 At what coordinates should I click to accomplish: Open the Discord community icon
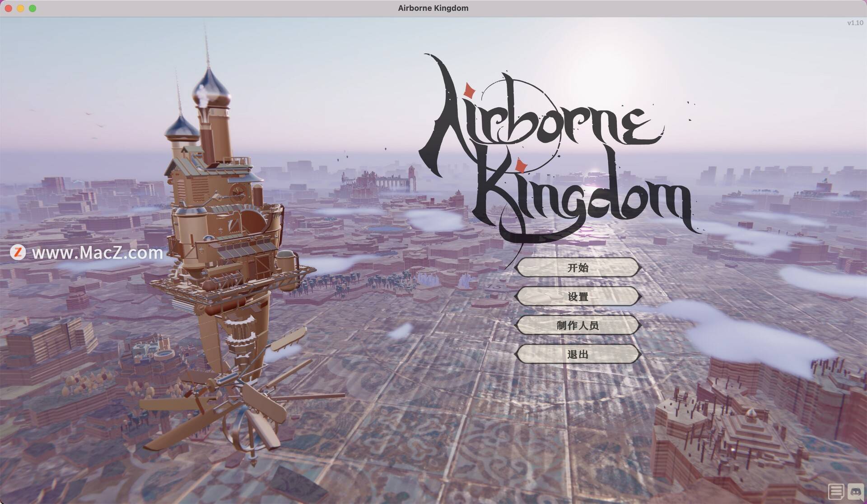tap(856, 491)
